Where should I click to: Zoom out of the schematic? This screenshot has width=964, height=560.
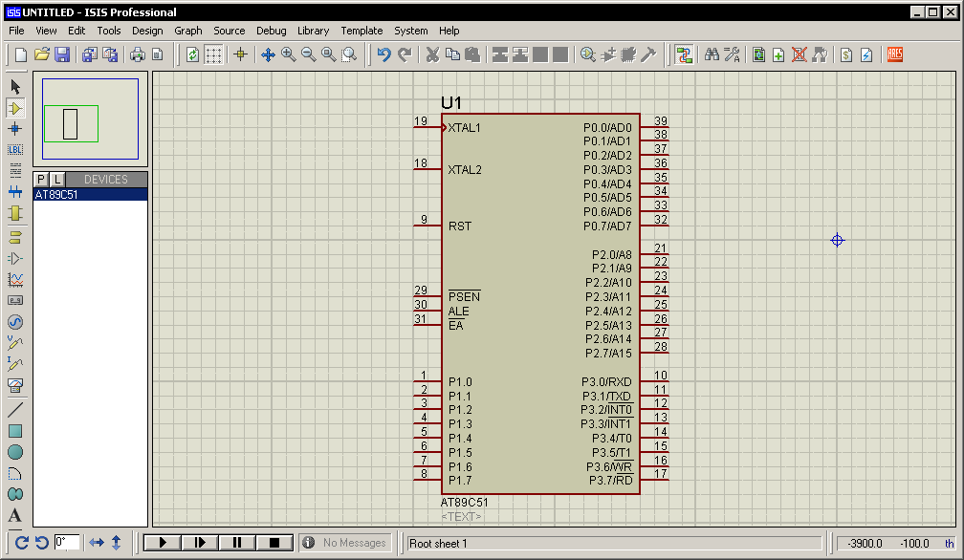tap(309, 54)
